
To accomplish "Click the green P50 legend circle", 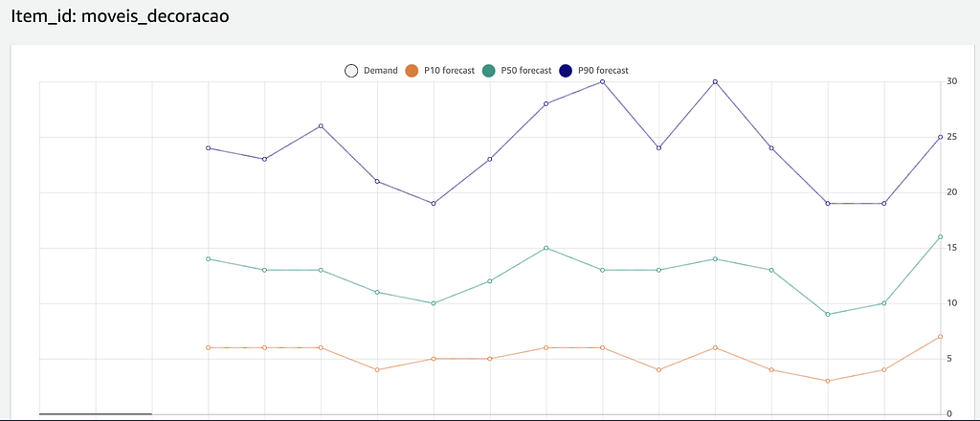I will click(489, 71).
